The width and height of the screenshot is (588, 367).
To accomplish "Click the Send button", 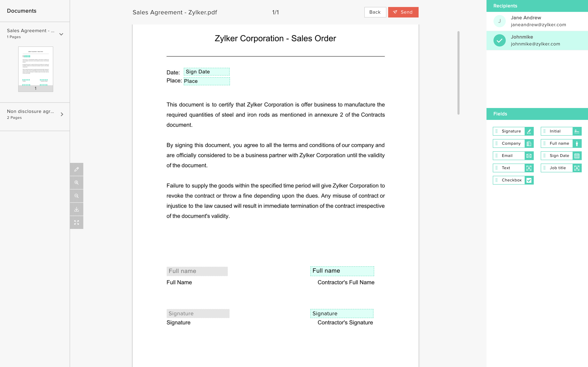I will 403,12.
